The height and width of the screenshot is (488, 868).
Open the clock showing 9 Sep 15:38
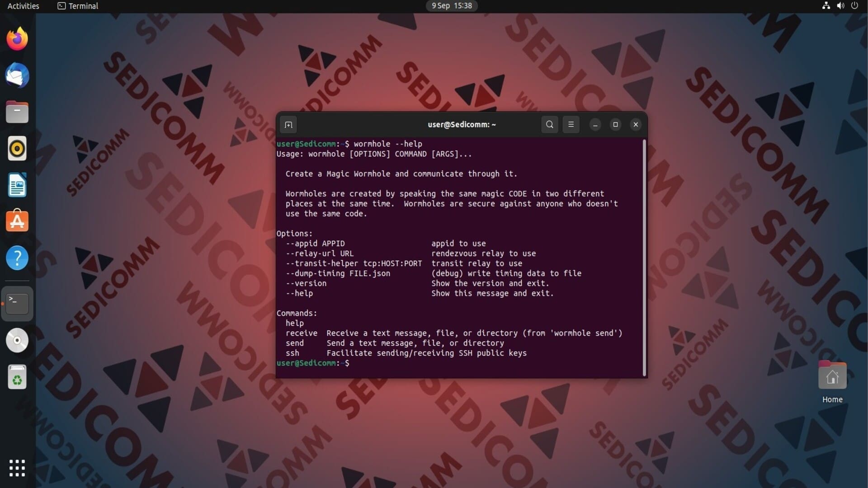(452, 6)
